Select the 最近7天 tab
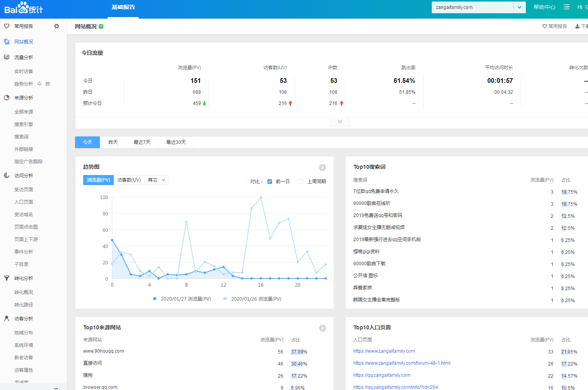Viewport: 588px width, 390px height. click(142, 142)
